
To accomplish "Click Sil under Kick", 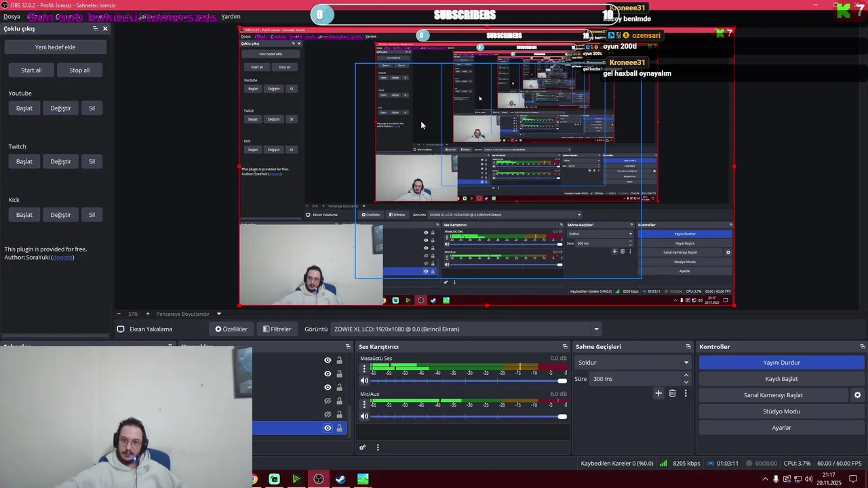I will pos(92,215).
